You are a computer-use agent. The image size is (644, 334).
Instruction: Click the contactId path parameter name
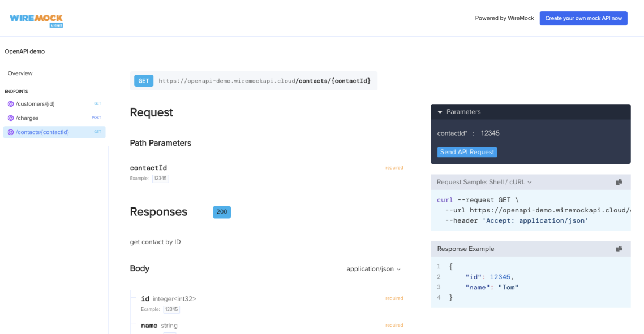pyautogui.click(x=148, y=168)
